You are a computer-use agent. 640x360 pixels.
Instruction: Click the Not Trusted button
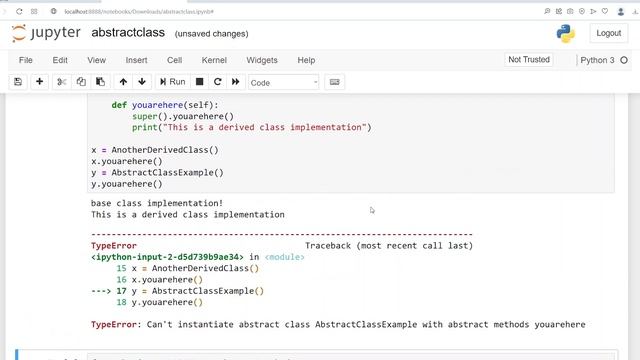tap(529, 60)
